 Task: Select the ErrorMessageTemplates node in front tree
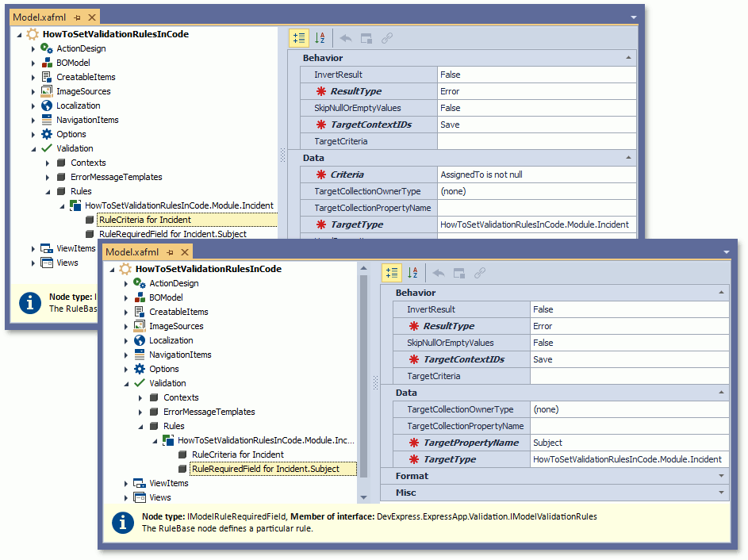click(210, 412)
